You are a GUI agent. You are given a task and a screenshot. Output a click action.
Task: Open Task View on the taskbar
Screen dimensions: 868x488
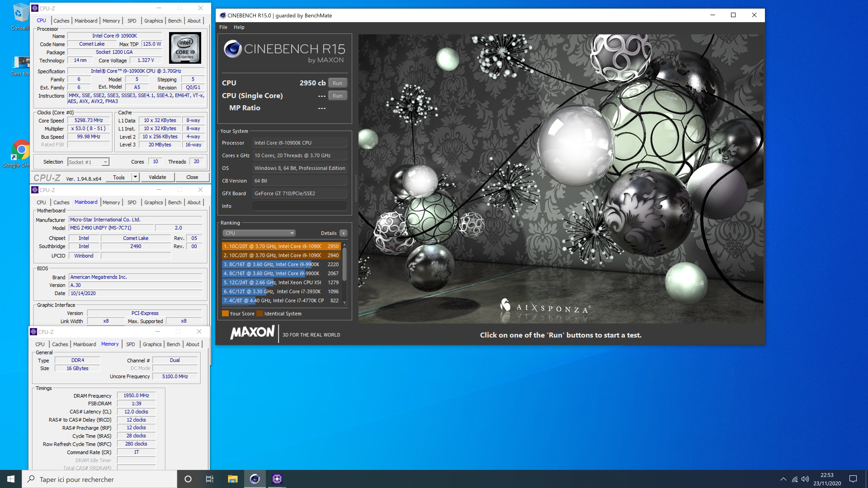pos(210,479)
